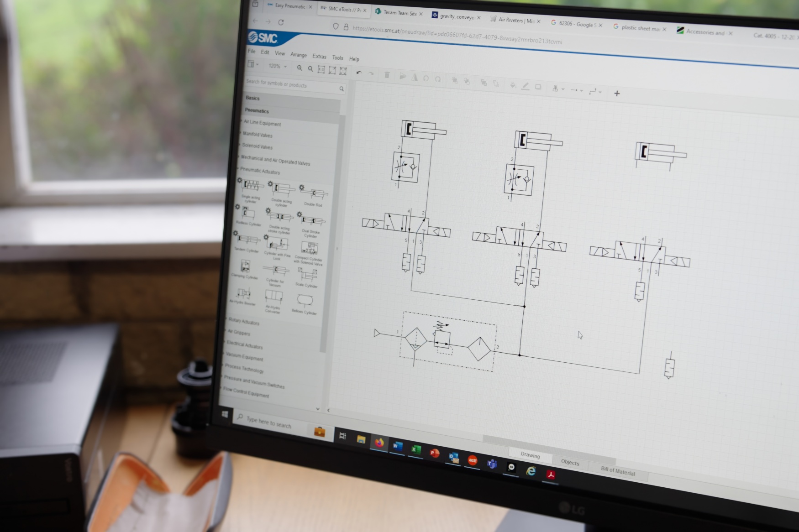
Task: Select the Single acting cylinder symbol
Action: point(251,186)
